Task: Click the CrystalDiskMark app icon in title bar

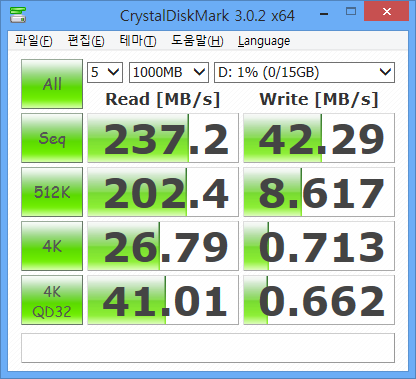Action: pos(18,15)
